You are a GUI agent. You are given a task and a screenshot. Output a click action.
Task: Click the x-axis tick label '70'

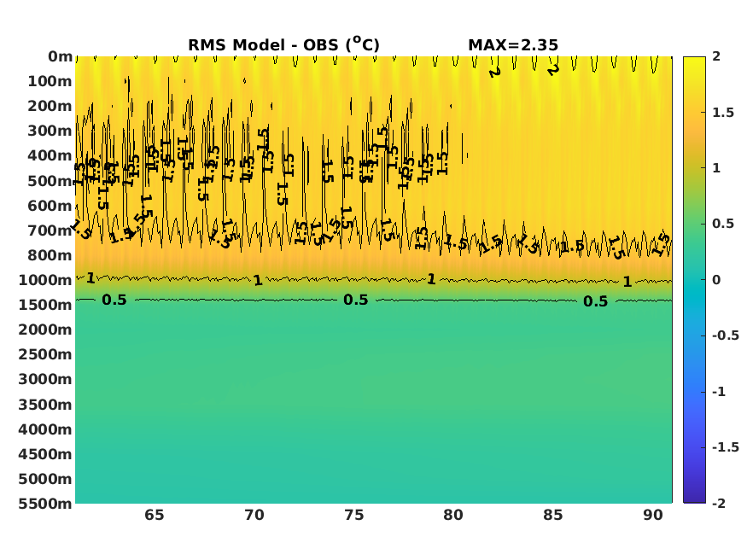pyautogui.click(x=254, y=516)
